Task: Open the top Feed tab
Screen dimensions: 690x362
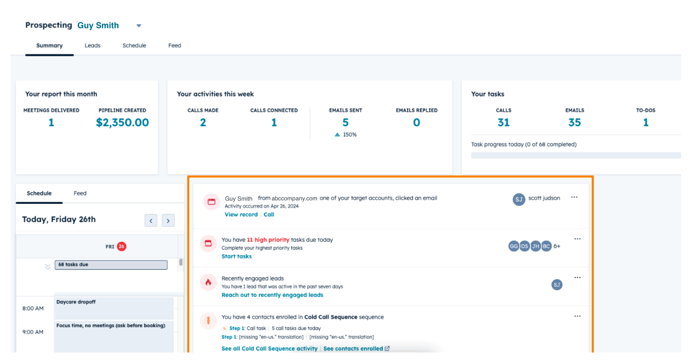Action: click(x=175, y=45)
